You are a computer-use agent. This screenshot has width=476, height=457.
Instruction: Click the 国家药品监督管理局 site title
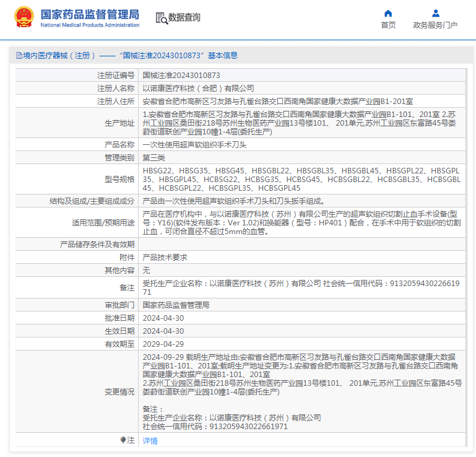tap(90, 14)
